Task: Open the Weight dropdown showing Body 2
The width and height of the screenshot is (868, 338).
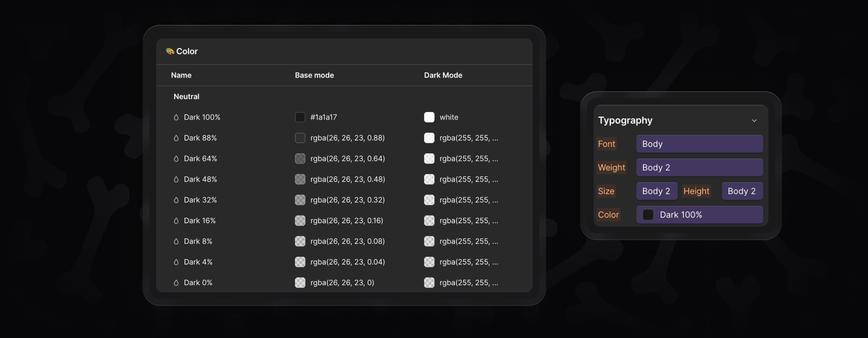Action: pos(699,167)
